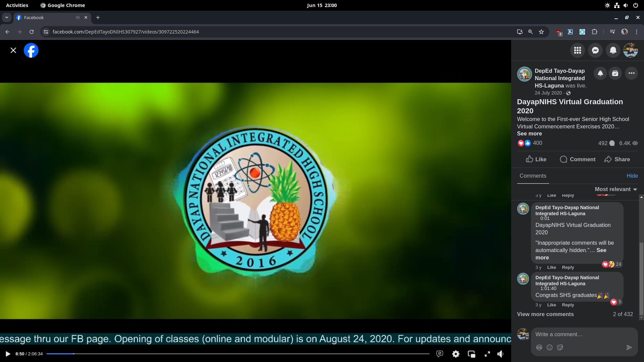The image size is (644, 362).
Task: Insert an avatar sticker in comment
Action: [539, 347]
